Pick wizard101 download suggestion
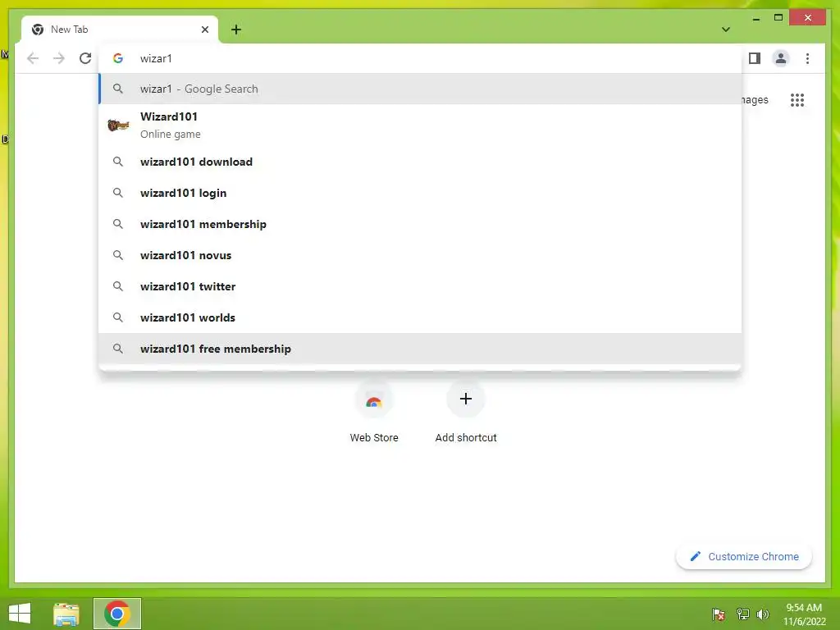Viewport: 840px width, 630px height. [421, 162]
